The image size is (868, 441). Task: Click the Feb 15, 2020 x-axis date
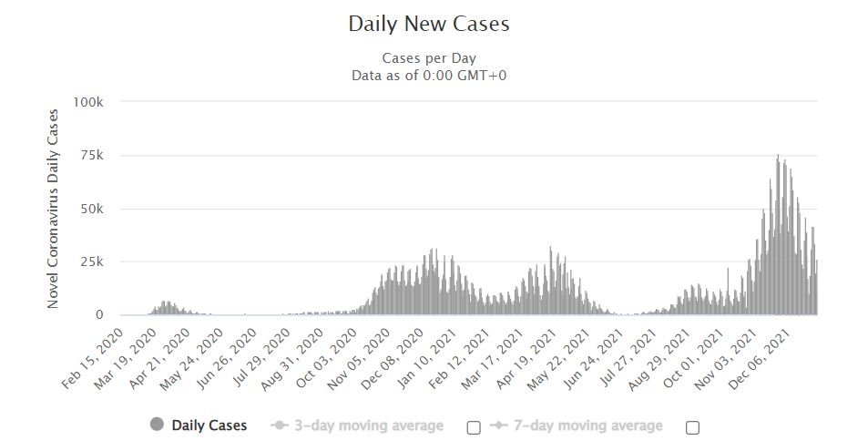coord(92,358)
